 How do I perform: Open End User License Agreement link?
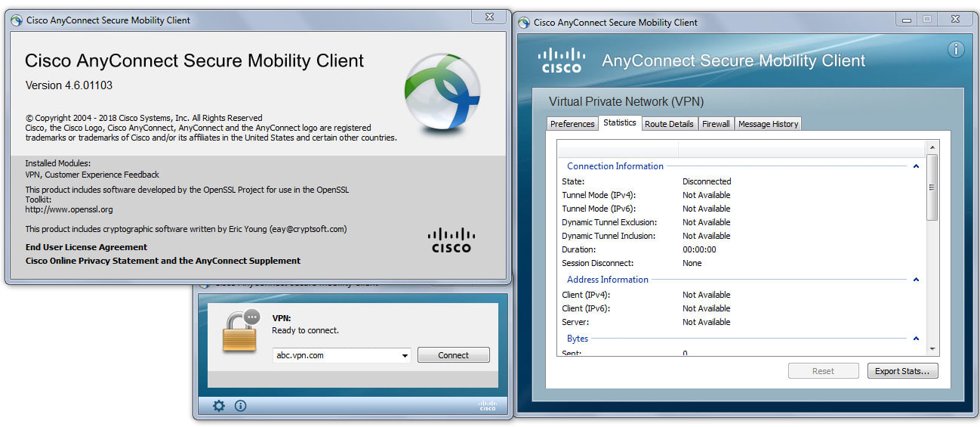(87, 247)
